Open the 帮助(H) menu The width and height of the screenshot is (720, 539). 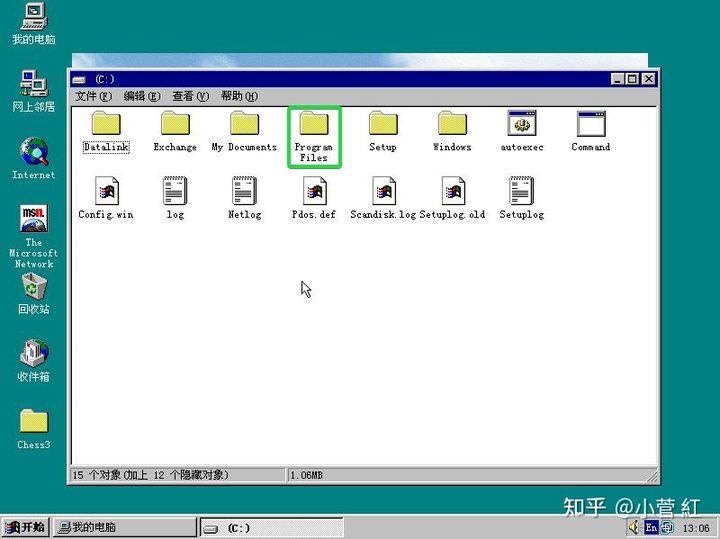[x=239, y=96]
